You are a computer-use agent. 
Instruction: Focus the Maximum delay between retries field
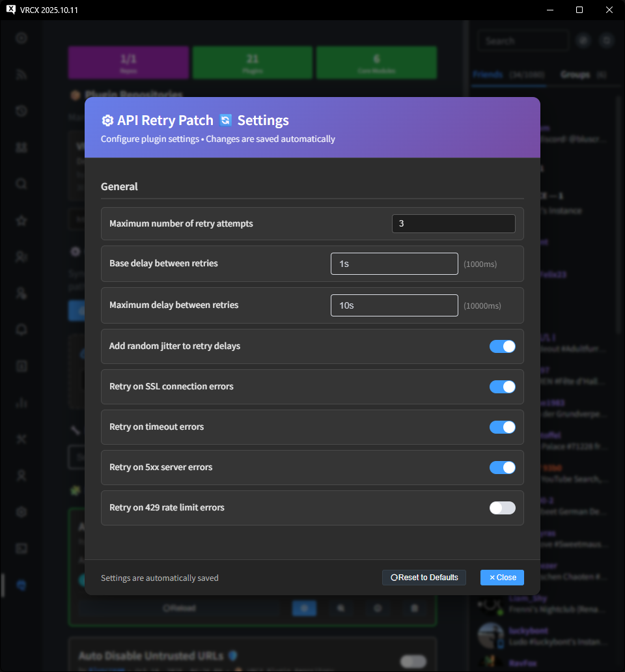tap(394, 305)
